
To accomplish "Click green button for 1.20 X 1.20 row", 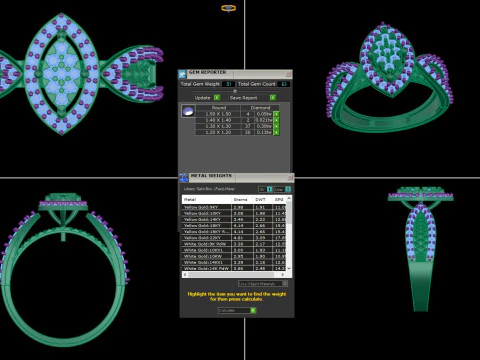I will tap(276, 132).
